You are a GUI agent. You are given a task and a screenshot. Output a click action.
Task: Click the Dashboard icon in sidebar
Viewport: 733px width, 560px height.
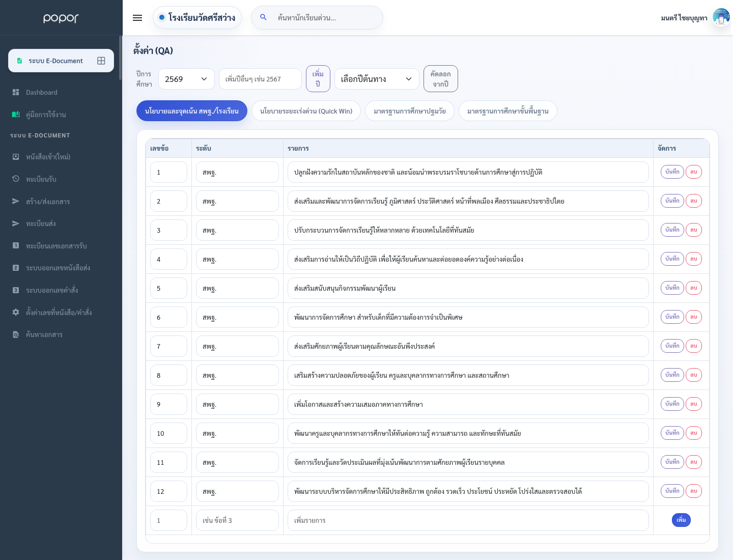pyautogui.click(x=16, y=92)
